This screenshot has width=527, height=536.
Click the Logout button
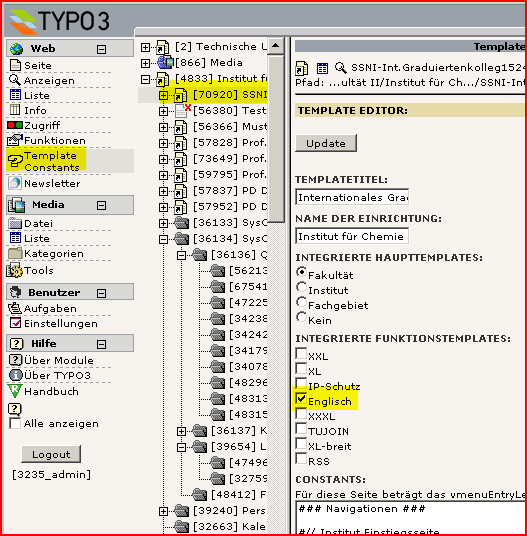coord(51,454)
